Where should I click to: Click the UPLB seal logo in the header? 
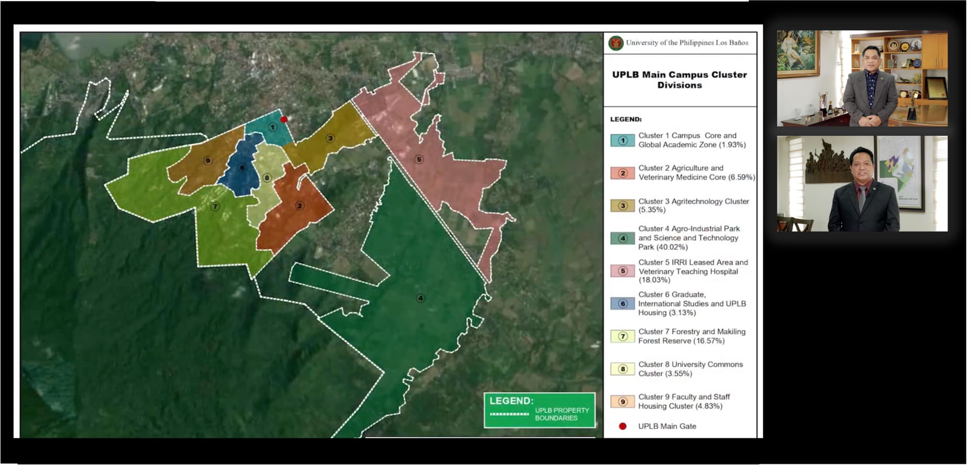click(616, 43)
